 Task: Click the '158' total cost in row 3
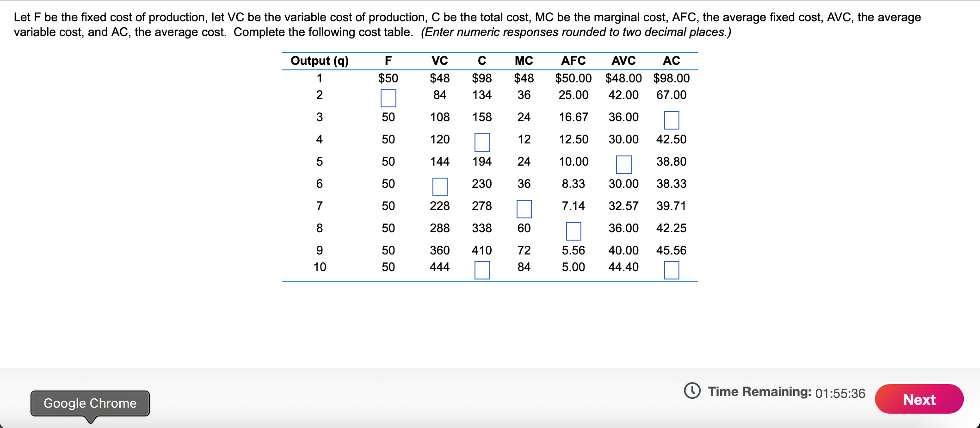[x=482, y=117]
